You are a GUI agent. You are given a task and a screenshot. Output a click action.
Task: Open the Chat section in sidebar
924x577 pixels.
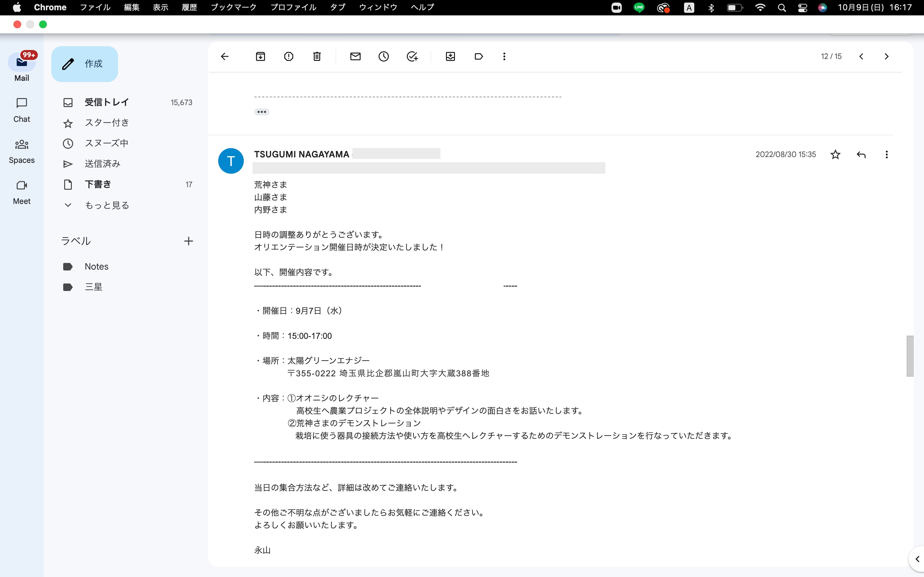[21, 110]
